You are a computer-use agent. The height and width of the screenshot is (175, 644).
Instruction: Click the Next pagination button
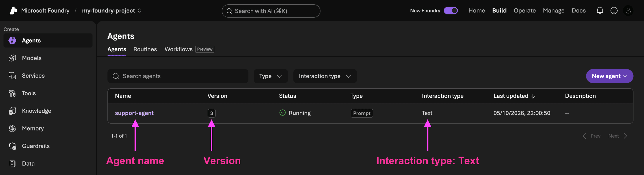tap(618, 136)
